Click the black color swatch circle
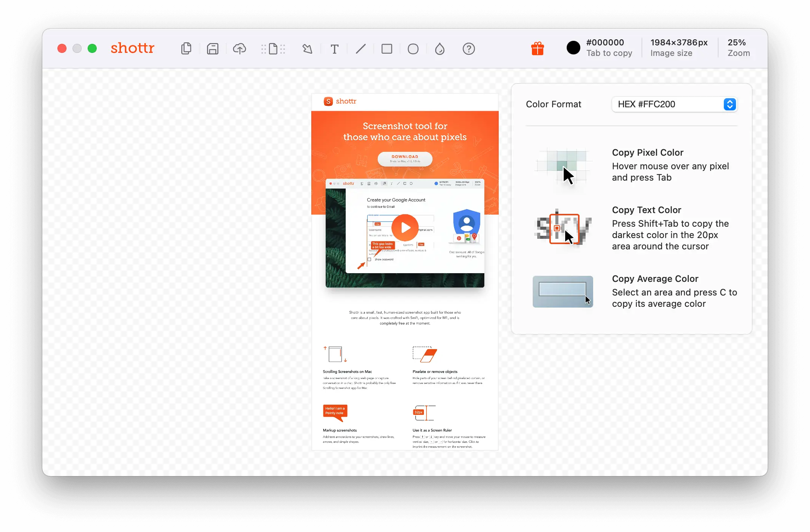 [x=573, y=48]
